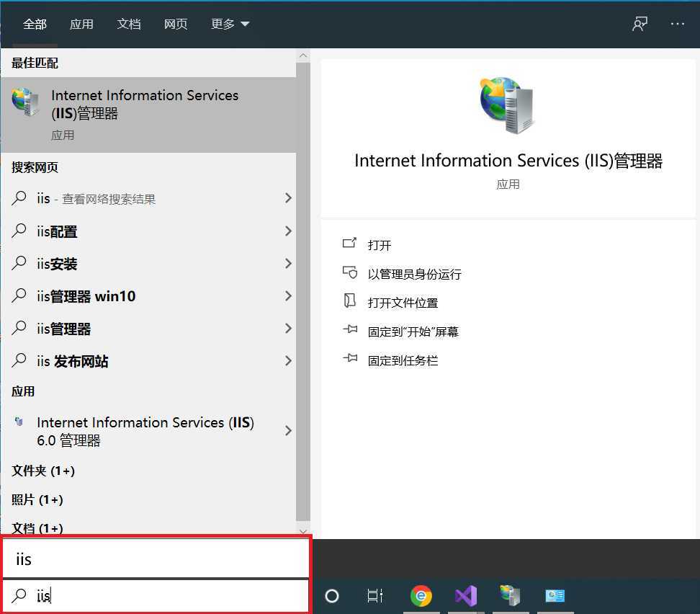Expand the 文档 (1+) results group
700x614 pixels.
(x=37, y=528)
